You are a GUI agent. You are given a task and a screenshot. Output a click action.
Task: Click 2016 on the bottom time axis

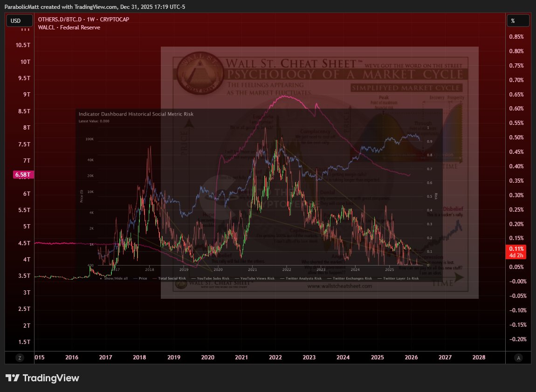(x=72, y=358)
